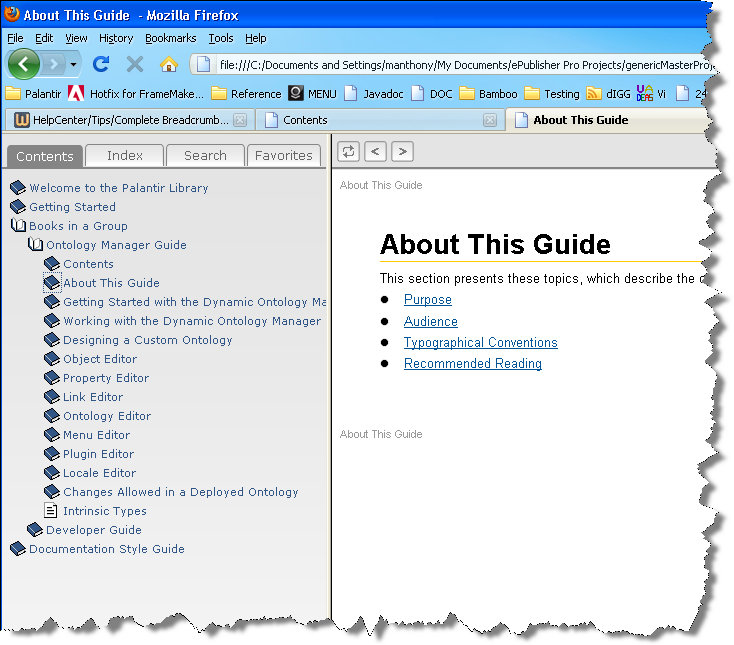Click the Stop loading X icon

135,65
